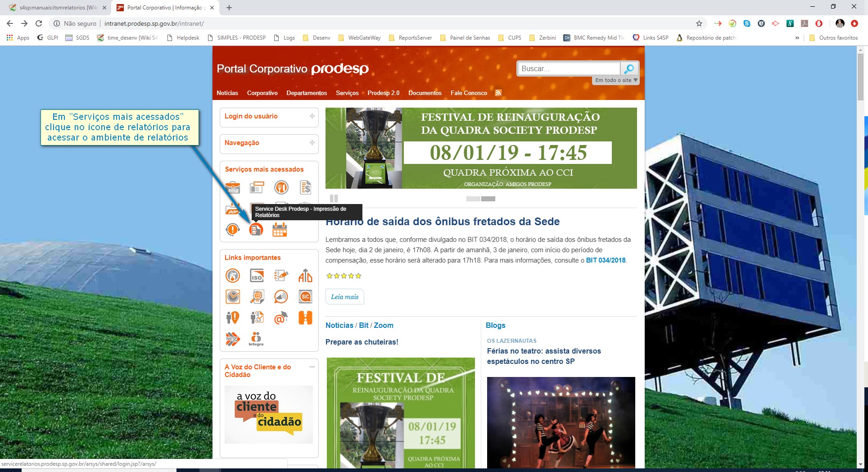Bookmark this page with the star icon
This screenshot has width=868, height=472.
click(699, 23)
